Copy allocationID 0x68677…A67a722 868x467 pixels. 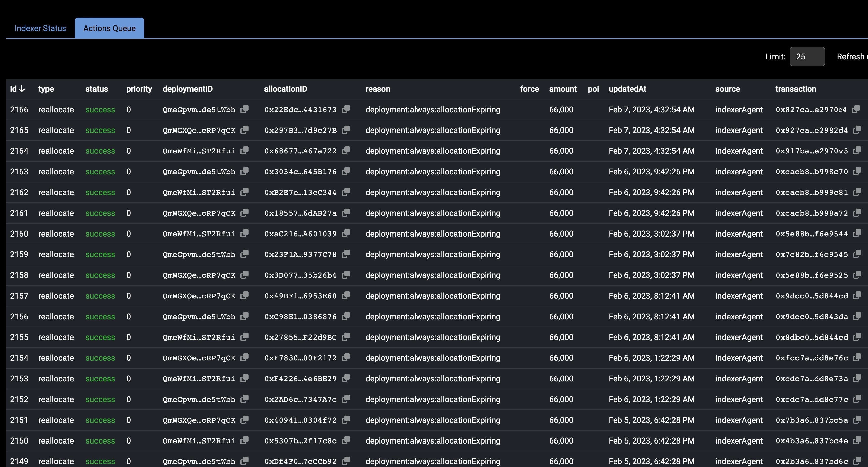pyautogui.click(x=346, y=150)
